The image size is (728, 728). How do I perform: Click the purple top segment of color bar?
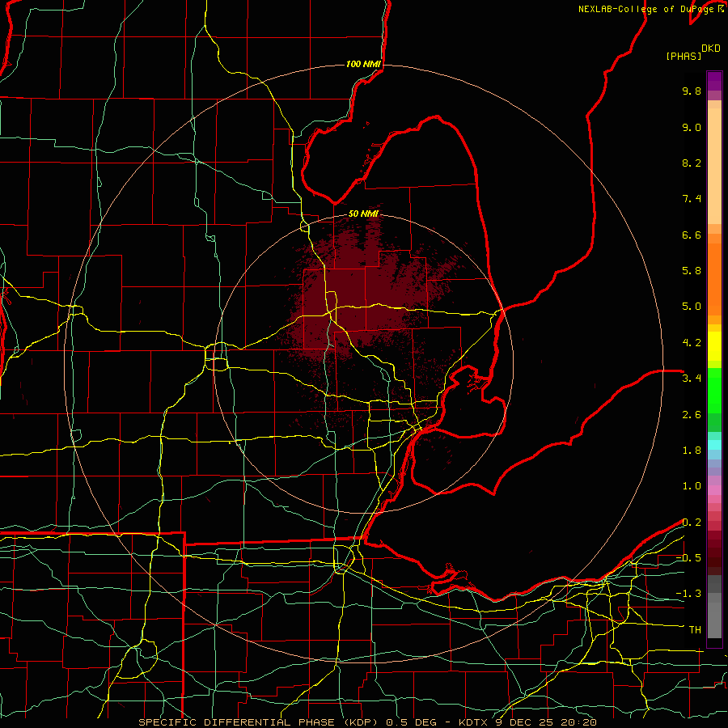[x=714, y=81]
